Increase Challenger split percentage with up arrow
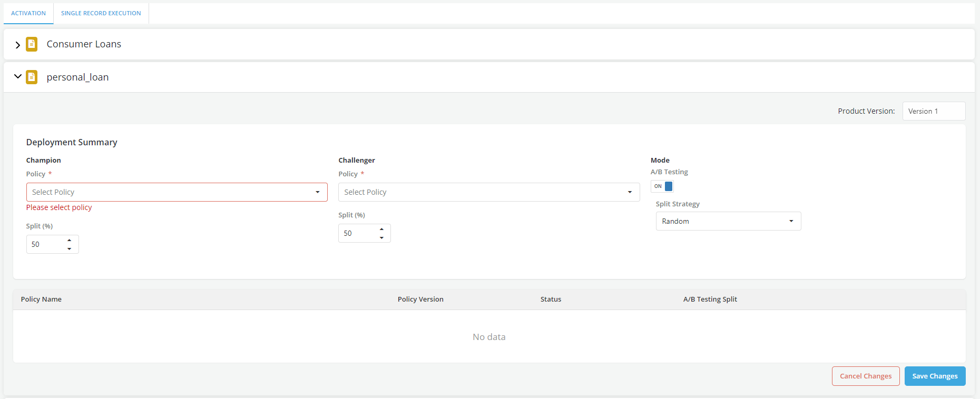The image size is (980, 399). pos(381,230)
